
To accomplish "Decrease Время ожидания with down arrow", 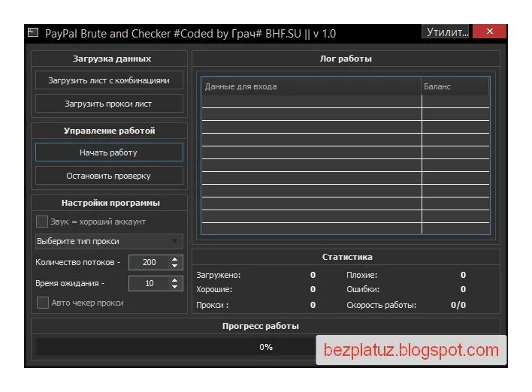I will coord(175,287).
